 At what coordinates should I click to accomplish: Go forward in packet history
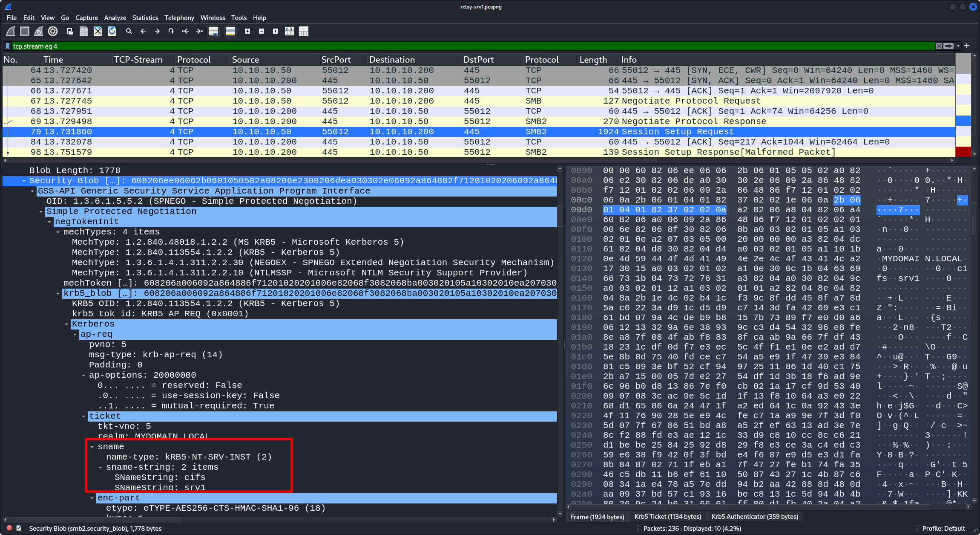click(x=157, y=31)
